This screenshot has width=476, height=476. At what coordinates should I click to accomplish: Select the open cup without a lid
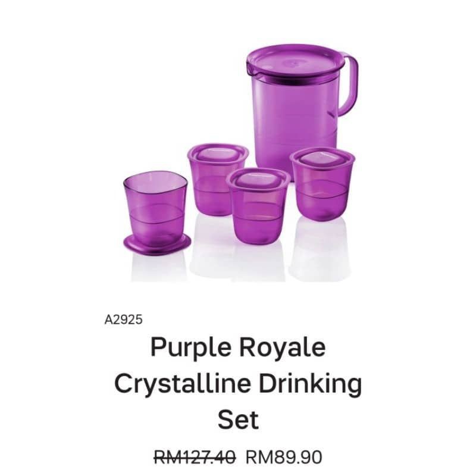155,206
